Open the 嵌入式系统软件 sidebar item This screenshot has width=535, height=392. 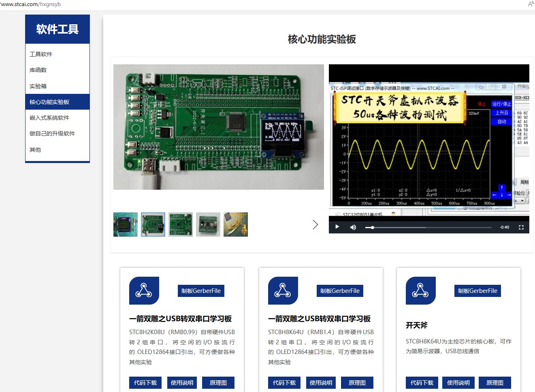tap(58, 118)
